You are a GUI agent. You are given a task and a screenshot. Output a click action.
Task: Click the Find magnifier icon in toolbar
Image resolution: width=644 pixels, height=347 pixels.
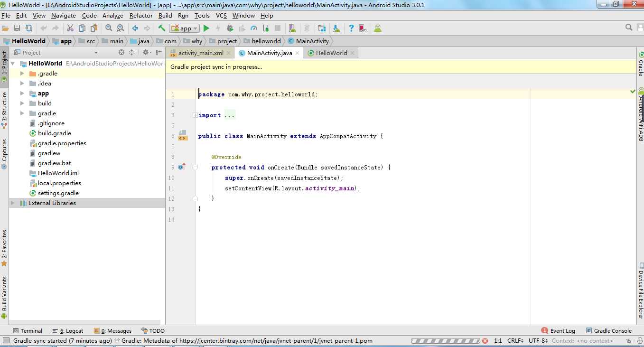pyautogui.click(x=109, y=28)
